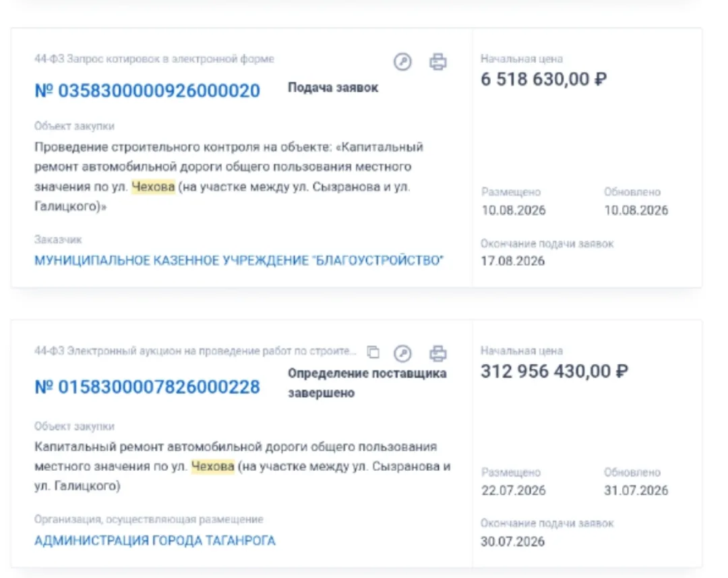This screenshot has width=728, height=578.
Task: Print the auction № 0158300007826000228
Action: 438,353
